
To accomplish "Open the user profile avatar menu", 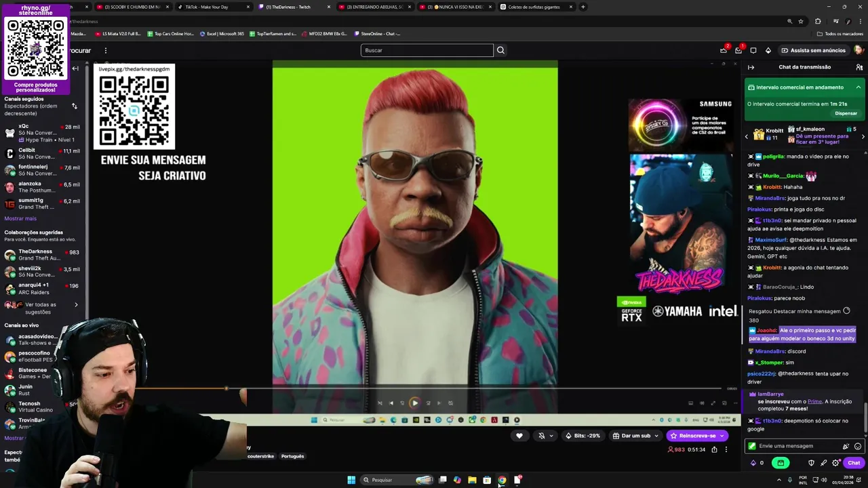I will [x=859, y=50].
